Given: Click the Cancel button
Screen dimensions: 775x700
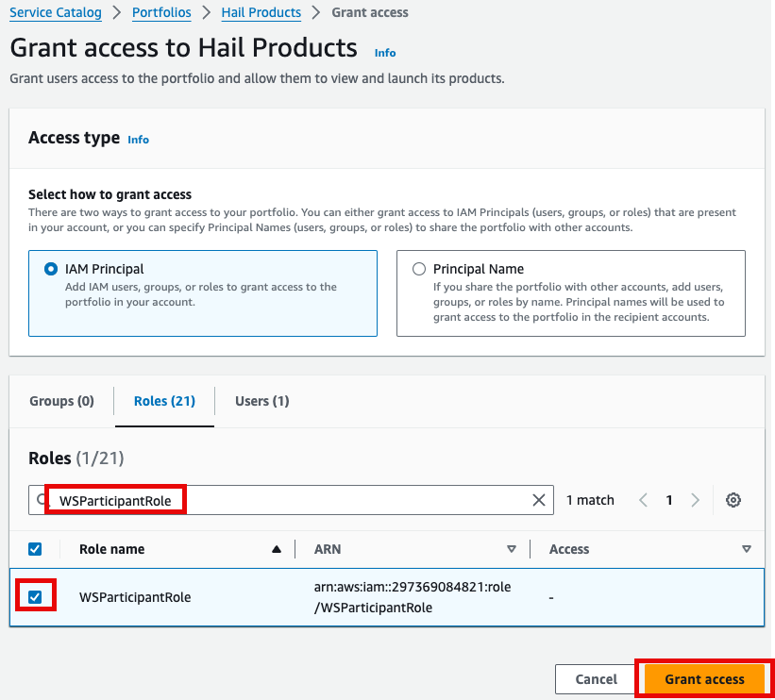Looking at the screenshot, I should click(596, 679).
